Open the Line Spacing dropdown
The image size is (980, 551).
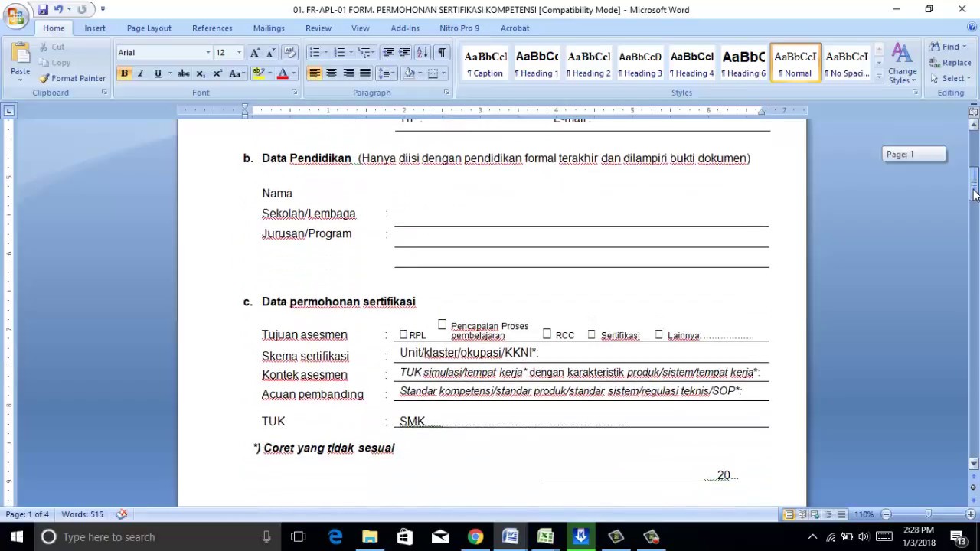387,73
